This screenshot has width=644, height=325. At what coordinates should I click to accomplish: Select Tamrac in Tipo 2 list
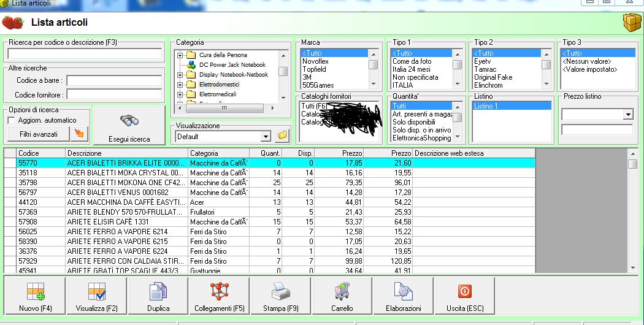(485, 69)
